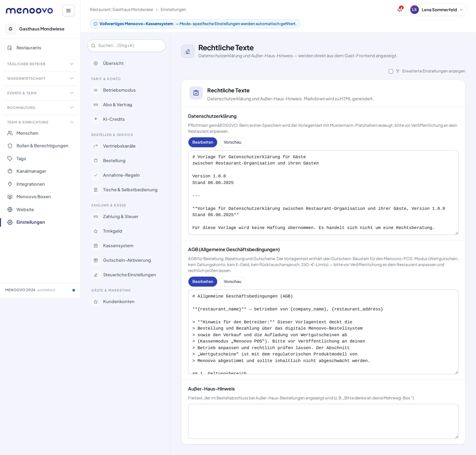Select the Tags icon
This screenshot has width=476, height=455.
[x=10, y=159]
